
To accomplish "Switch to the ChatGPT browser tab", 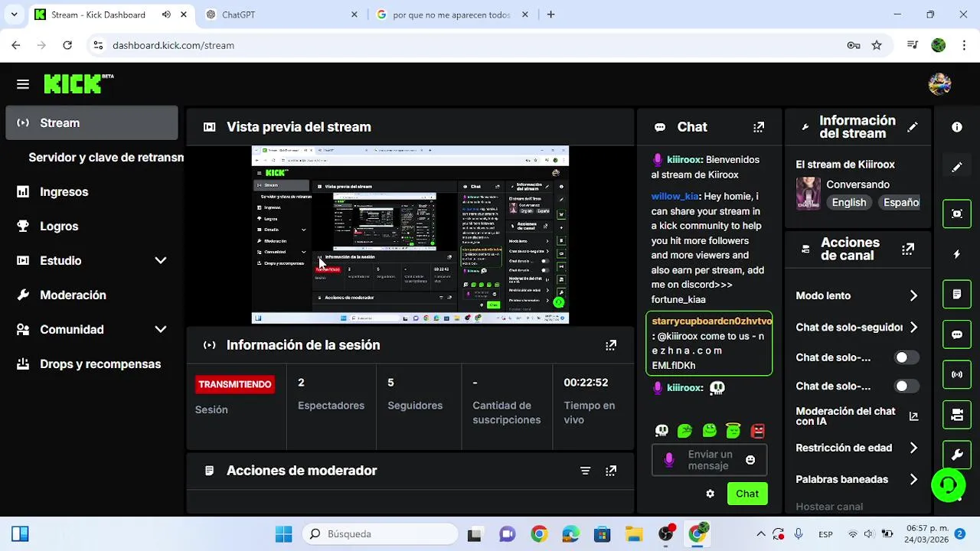I will point(281,15).
